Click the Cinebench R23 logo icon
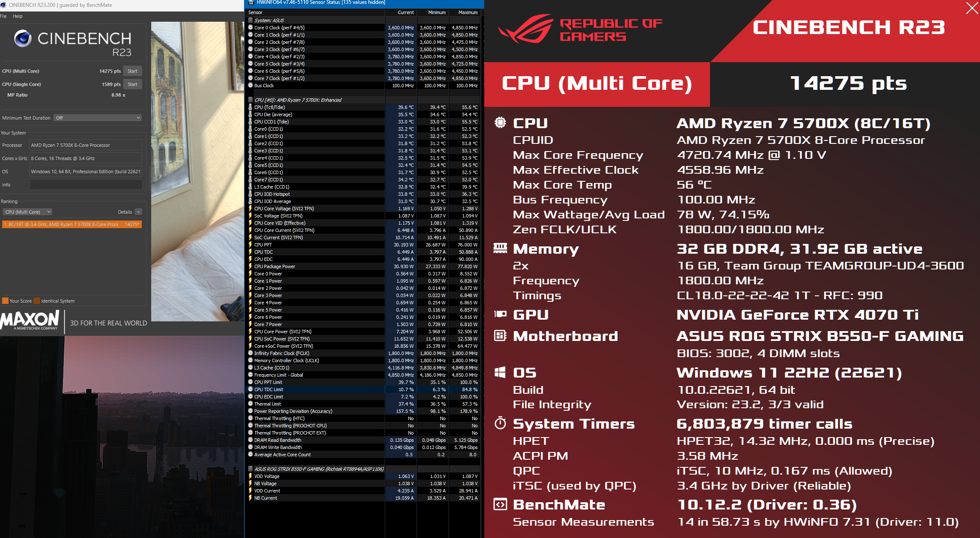Viewport: 980px width, 538px height. pos(23,38)
